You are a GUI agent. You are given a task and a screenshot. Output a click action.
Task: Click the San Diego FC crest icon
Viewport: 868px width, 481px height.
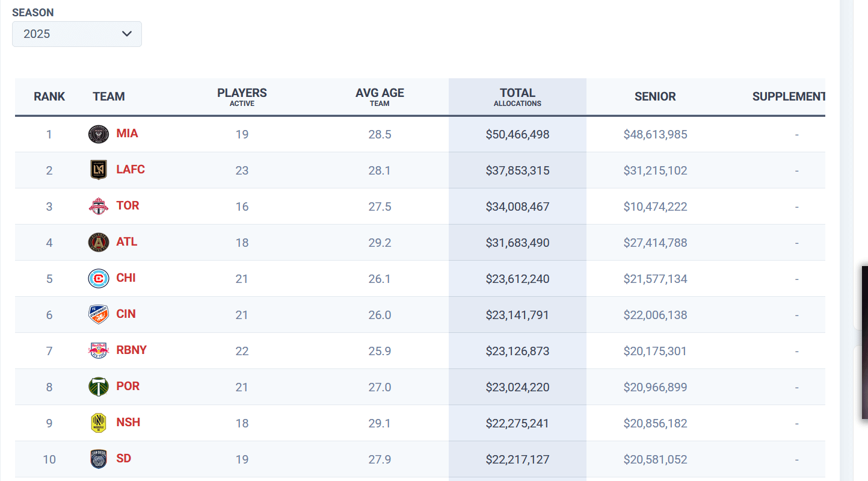99,459
